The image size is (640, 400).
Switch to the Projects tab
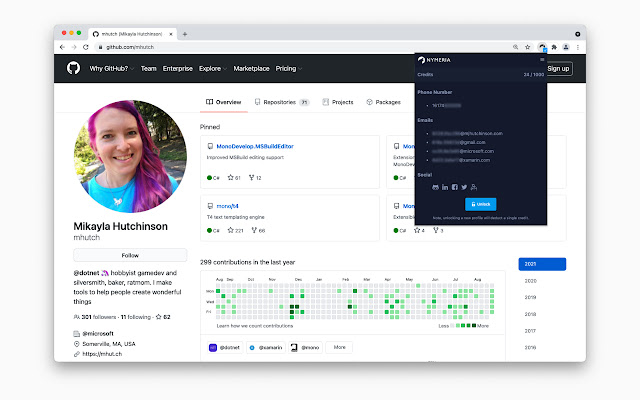[x=338, y=102]
